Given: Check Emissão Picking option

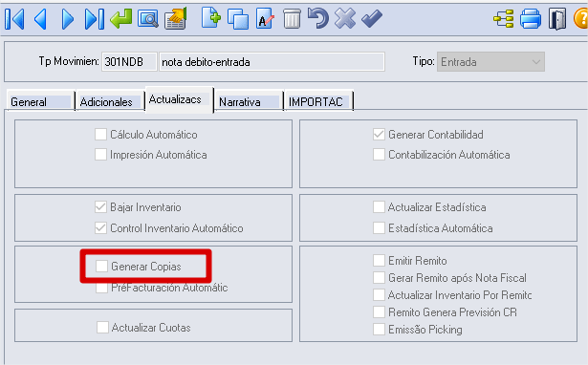Looking at the screenshot, I should 379,329.
